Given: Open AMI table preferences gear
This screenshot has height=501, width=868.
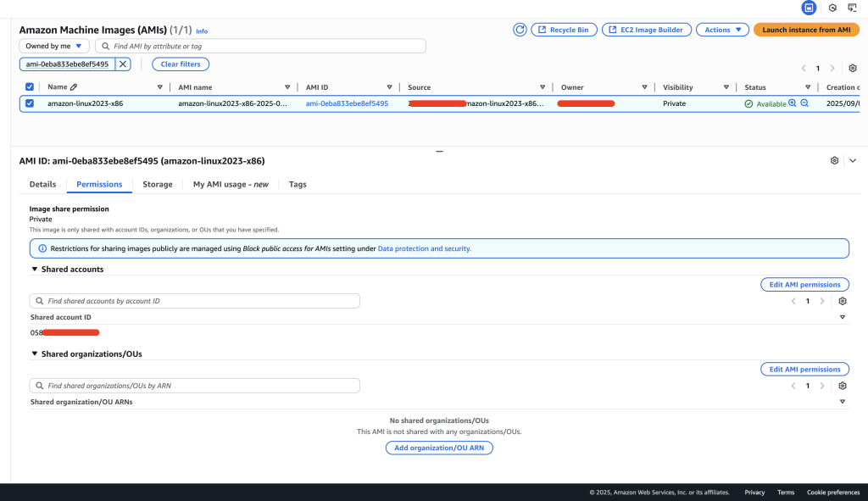Looking at the screenshot, I should (x=853, y=69).
